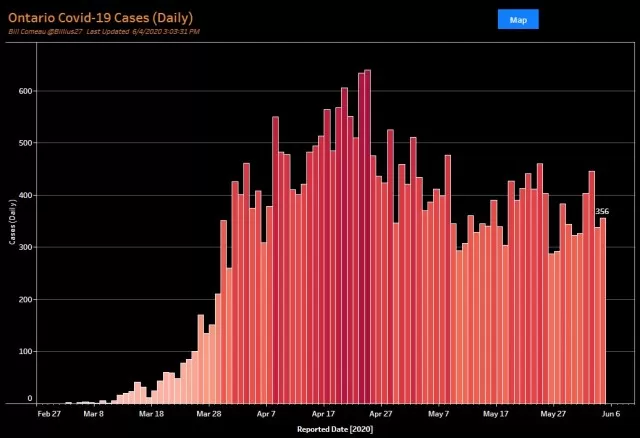This screenshot has width=640, height=438.
Task: Select the Mar 28 axis date label
Action: [209, 414]
